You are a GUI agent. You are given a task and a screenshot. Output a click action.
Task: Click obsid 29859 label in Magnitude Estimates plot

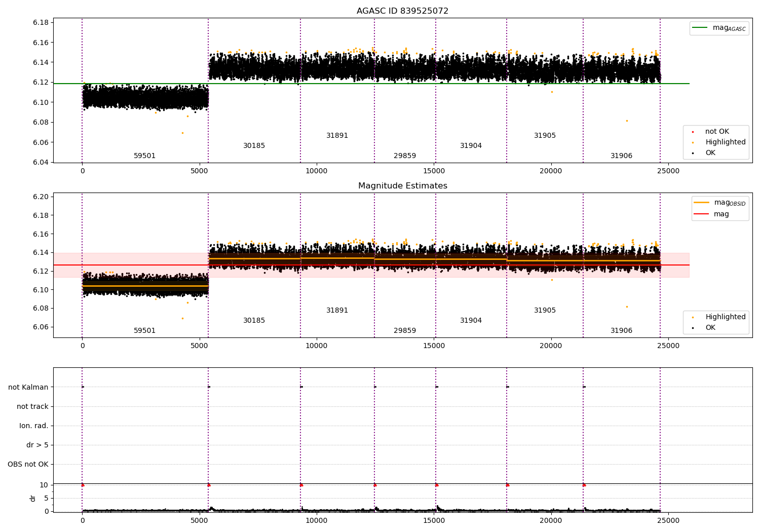(x=405, y=331)
